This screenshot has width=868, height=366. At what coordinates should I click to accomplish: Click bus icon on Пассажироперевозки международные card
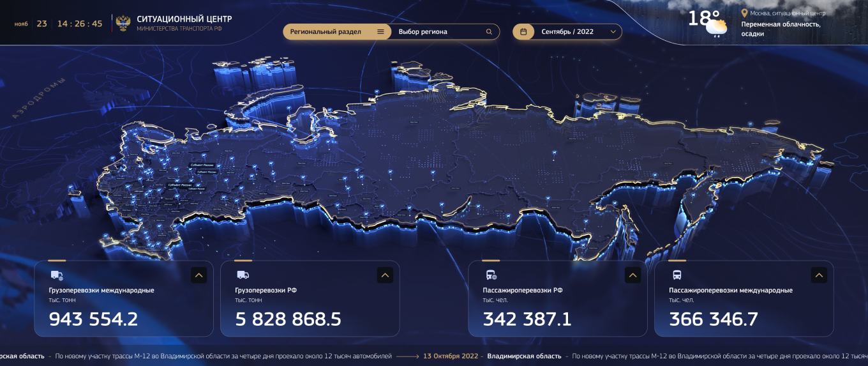pyautogui.click(x=677, y=275)
